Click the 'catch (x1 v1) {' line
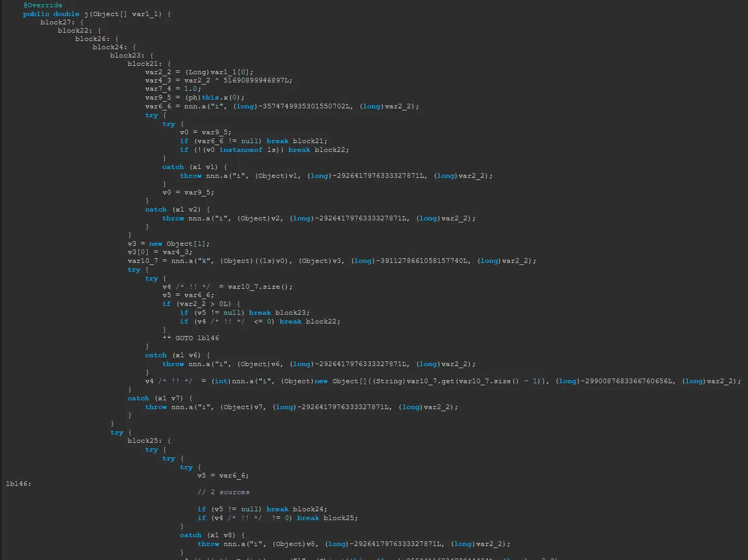The image size is (748, 560). tap(195, 167)
